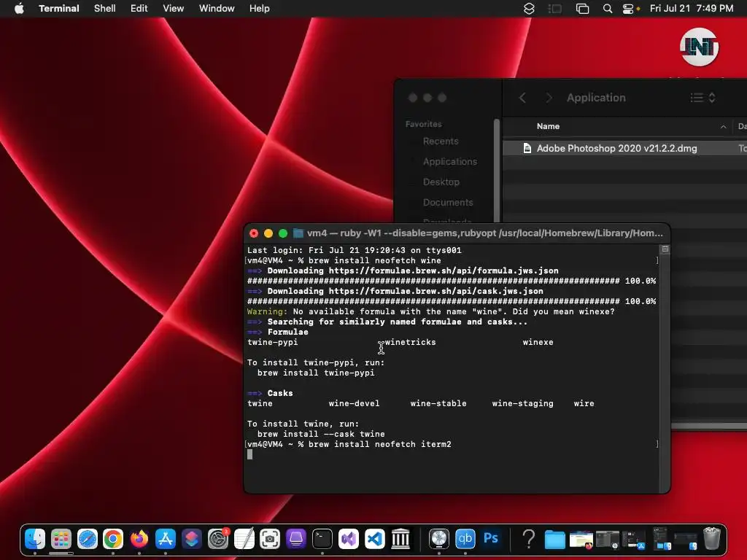Open the Library building icon in Dock
This screenshot has height=560, width=747.
[400, 539]
